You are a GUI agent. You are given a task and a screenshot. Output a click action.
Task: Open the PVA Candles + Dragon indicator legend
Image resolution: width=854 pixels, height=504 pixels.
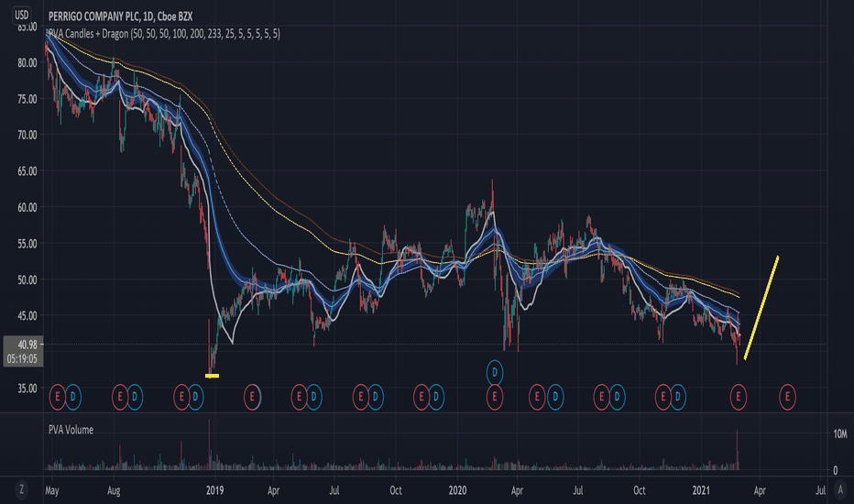164,34
